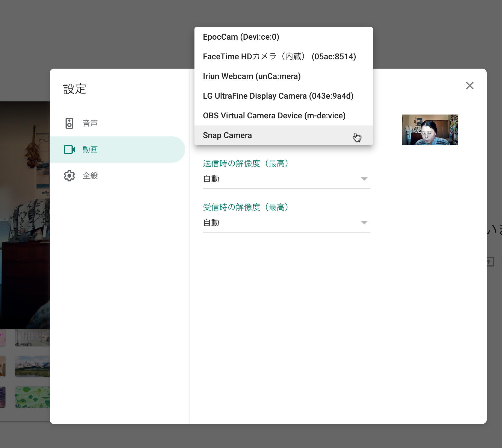Click the 設定 dialog title
The image size is (502, 448).
coord(75,89)
